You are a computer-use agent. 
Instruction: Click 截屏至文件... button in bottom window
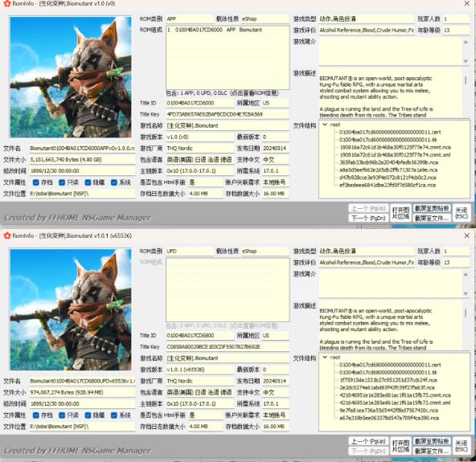pos(432,451)
